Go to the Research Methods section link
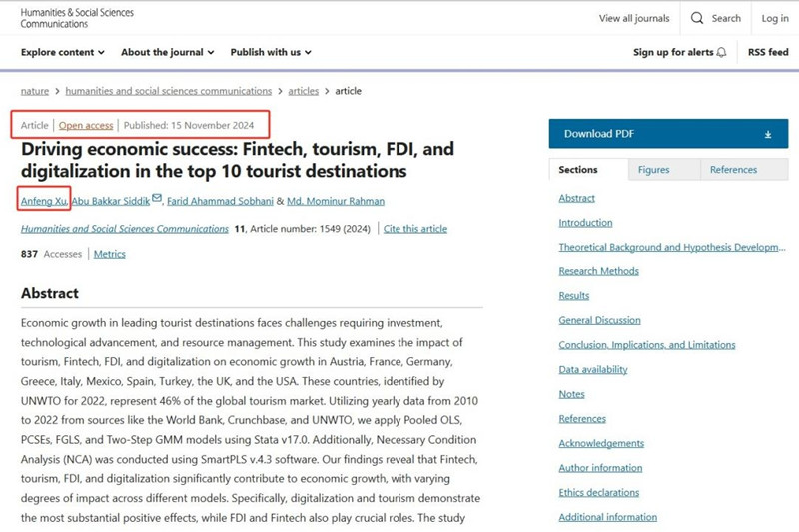799x532 pixels. pyautogui.click(x=598, y=271)
